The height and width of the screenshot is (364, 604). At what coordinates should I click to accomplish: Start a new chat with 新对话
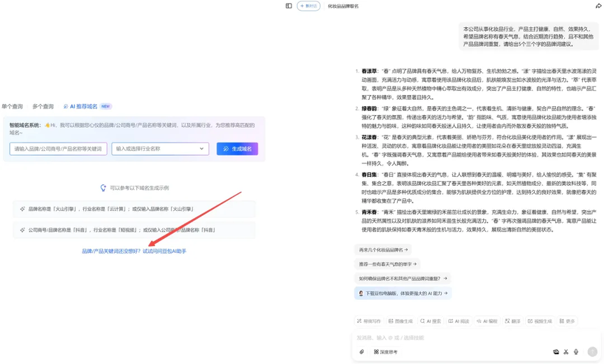308,6
